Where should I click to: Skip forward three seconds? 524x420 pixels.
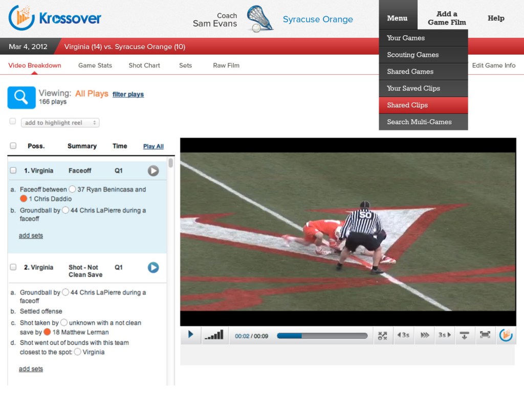pos(445,335)
